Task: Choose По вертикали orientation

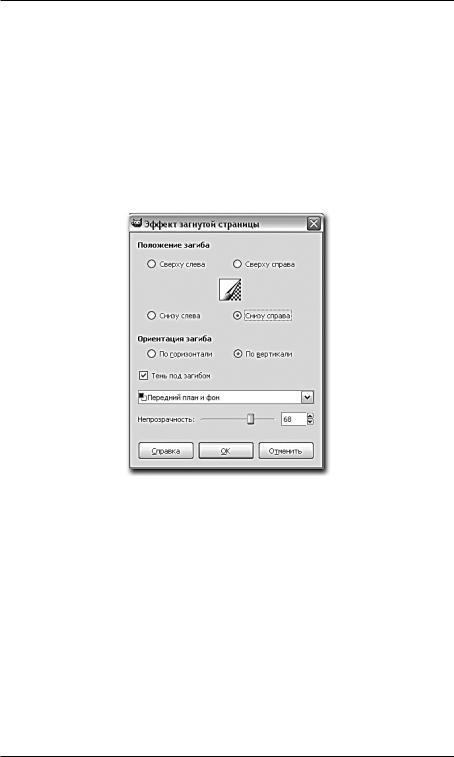Action: click(x=237, y=354)
